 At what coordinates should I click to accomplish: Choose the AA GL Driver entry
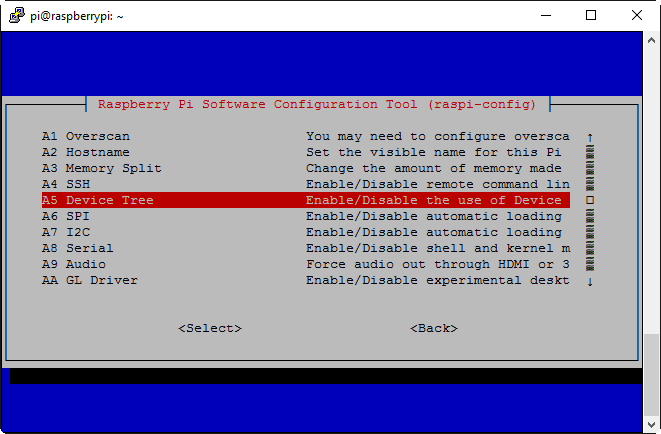(x=306, y=280)
